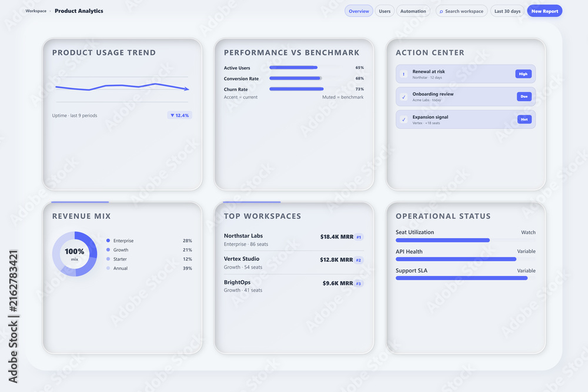Open the Automation tab
This screenshot has width=588, height=392.
[x=413, y=11]
